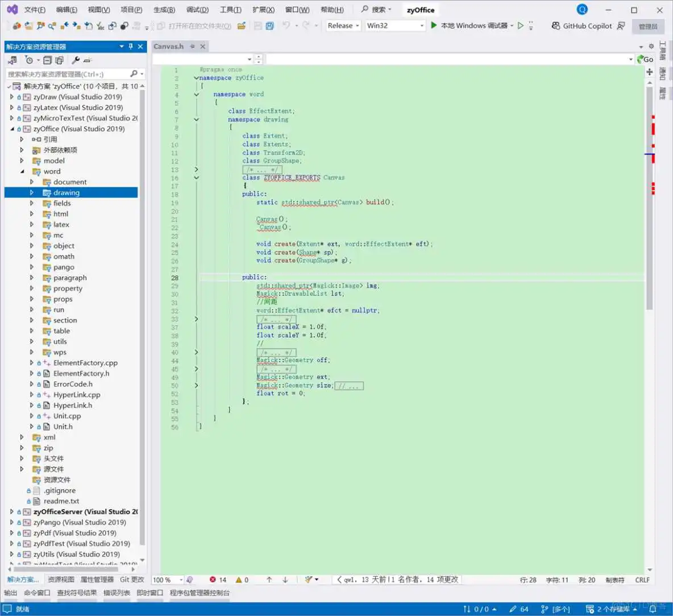Click in the Solution Explorer search box
Screen dimensions: 673x616
pos(67,74)
